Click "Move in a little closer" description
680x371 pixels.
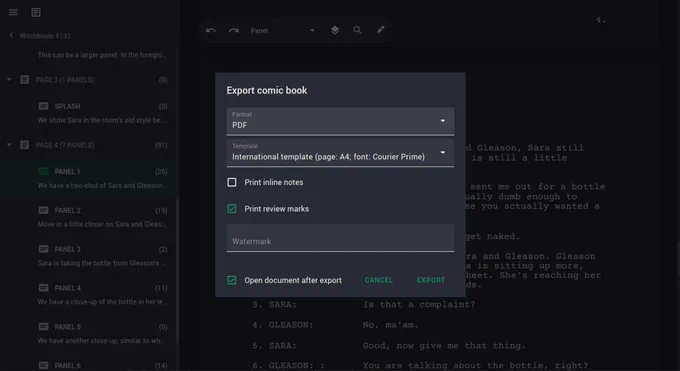pyautogui.click(x=101, y=224)
